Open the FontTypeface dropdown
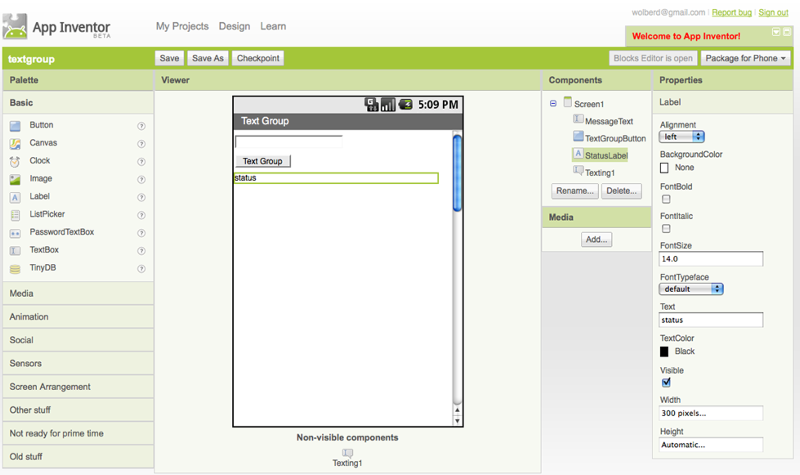Screen dimensions: 800x475 [x=691, y=289]
